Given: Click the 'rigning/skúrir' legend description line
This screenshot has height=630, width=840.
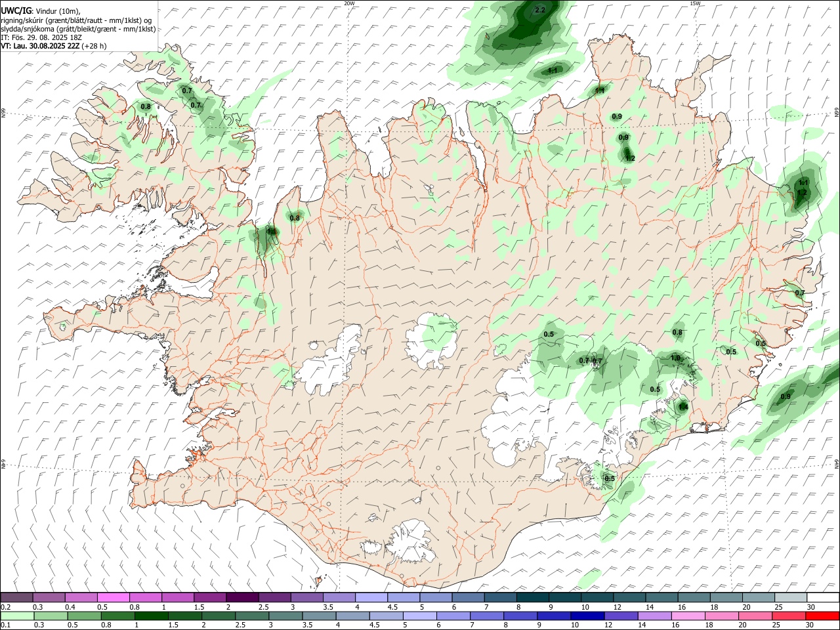Looking at the screenshot, I should point(76,20).
